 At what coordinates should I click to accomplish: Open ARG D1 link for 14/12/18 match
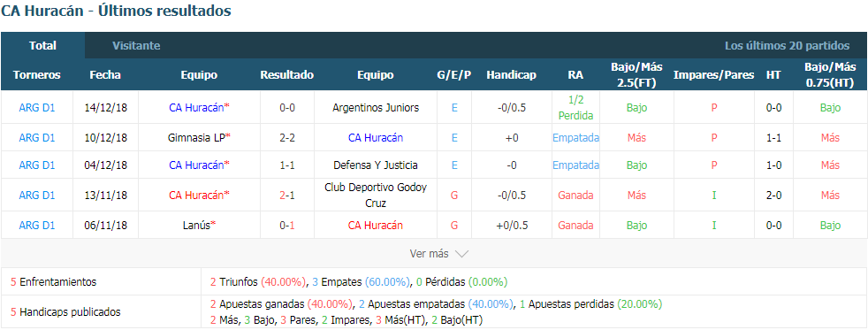click(x=36, y=108)
